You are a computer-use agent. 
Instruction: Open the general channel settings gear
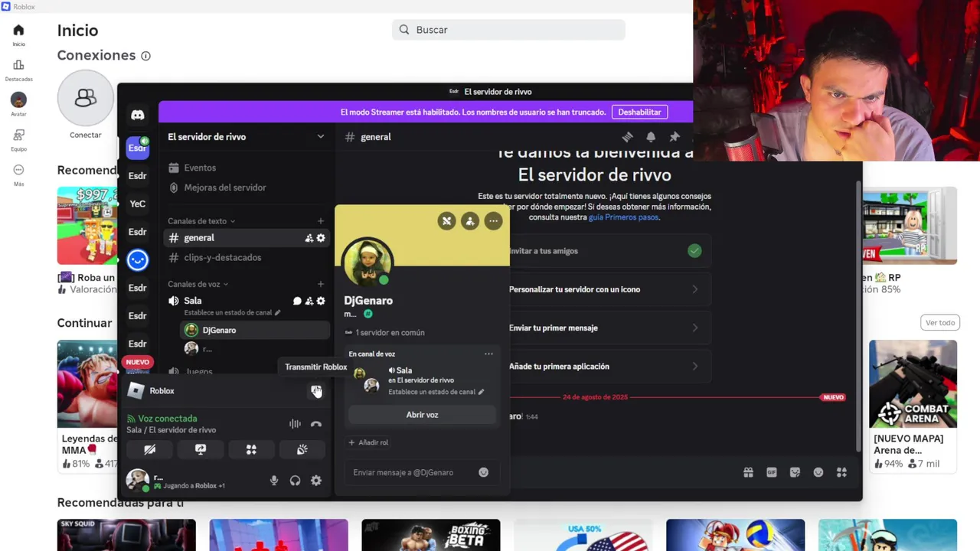tap(321, 238)
